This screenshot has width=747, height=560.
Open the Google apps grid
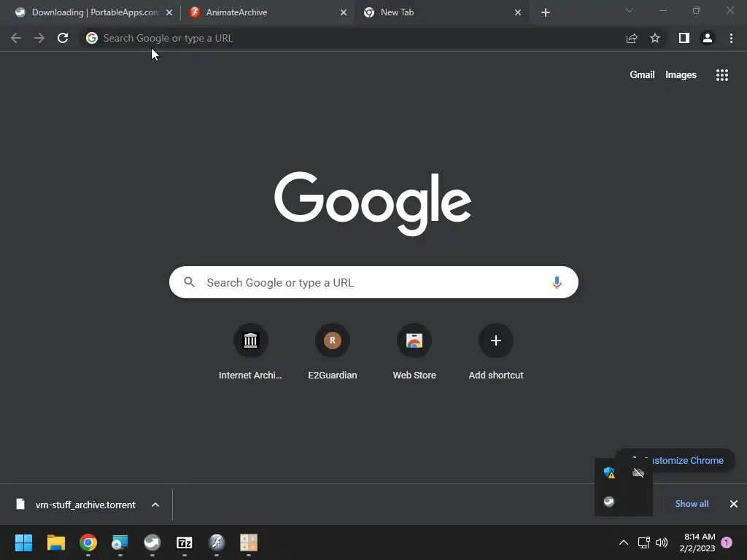click(x=722, y=75)
